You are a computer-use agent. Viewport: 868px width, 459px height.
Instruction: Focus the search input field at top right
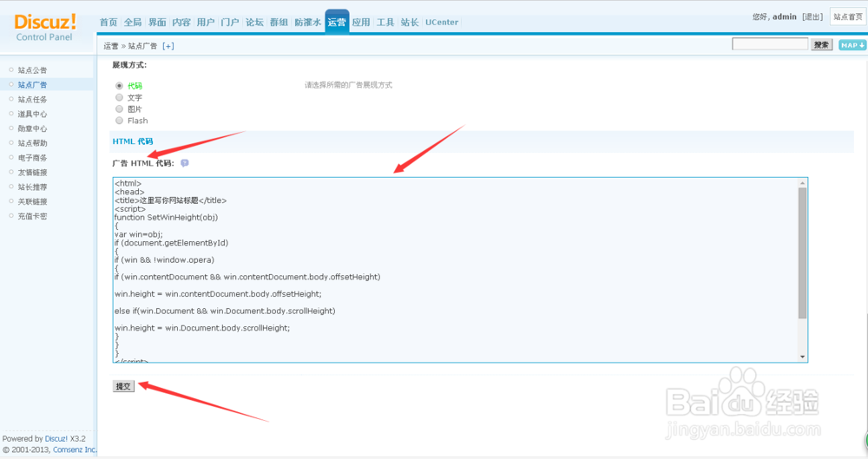[770, 44]
